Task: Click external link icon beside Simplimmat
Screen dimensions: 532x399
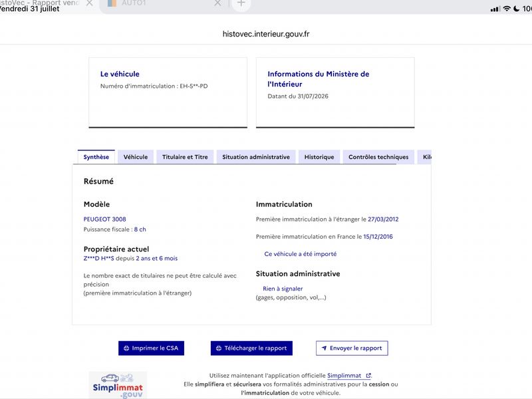Action: tap(368, 376)
